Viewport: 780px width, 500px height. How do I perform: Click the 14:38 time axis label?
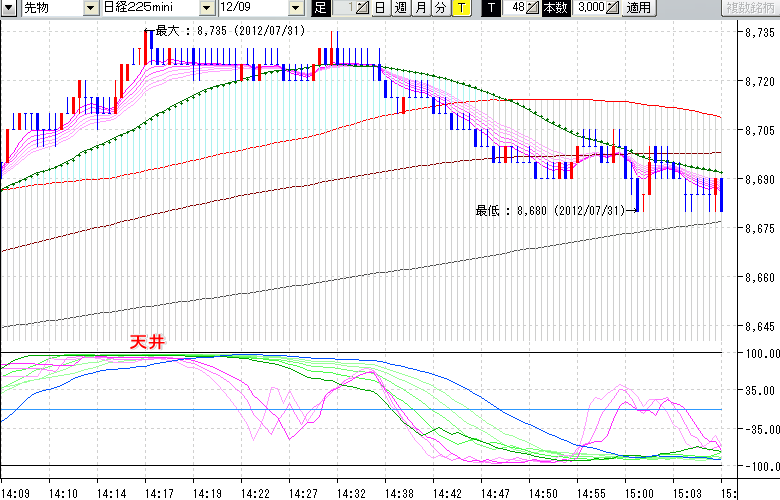pos(399,494)
